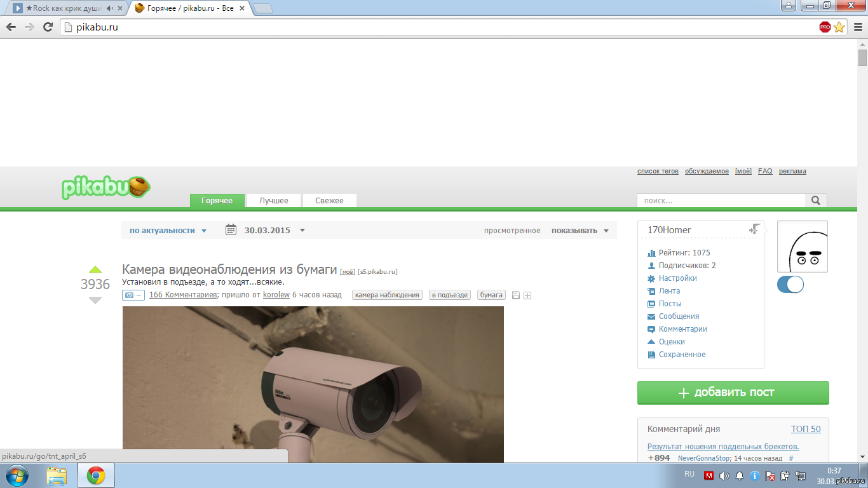Click the pikabu.ru address bar
Viewport: 868px width, 488px height.
point(438,27)
